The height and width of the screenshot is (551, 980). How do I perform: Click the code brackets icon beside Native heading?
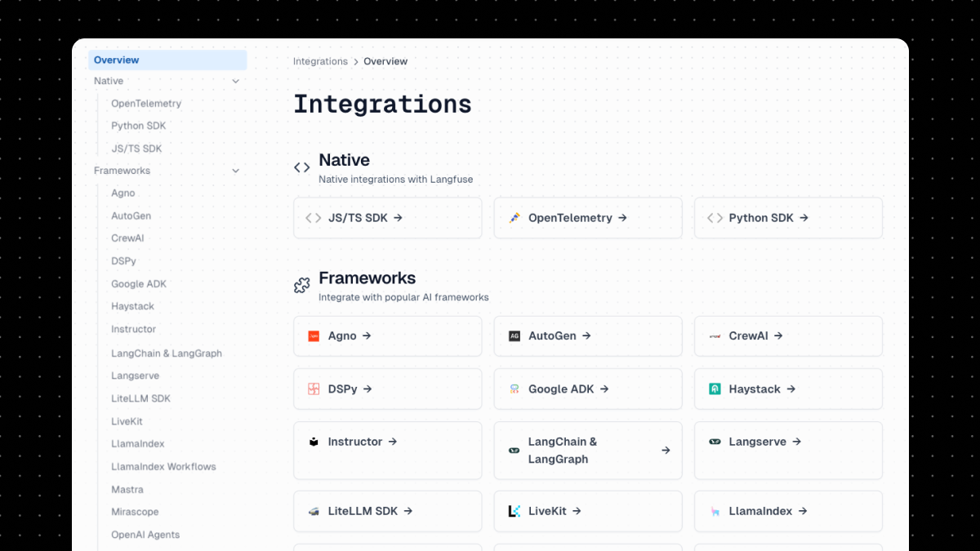(301, 167)
